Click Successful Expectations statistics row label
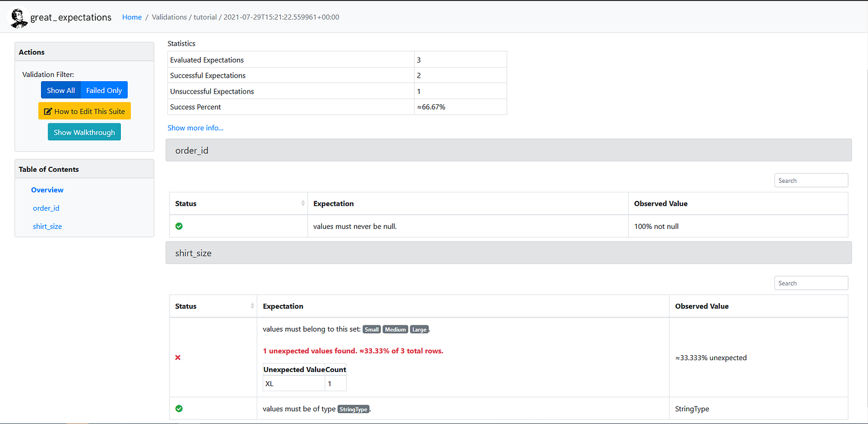 208,76
